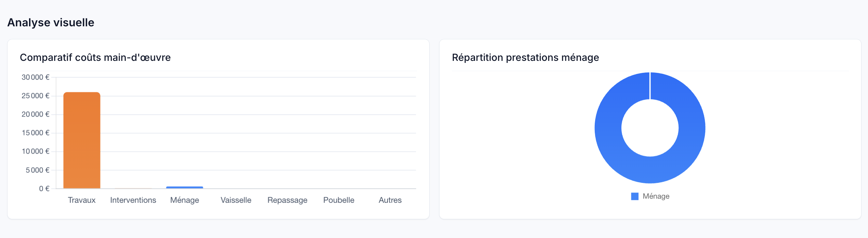Select the Travaux x-axis label
This screenshot has height=238, width=868.
pos(82,200)
